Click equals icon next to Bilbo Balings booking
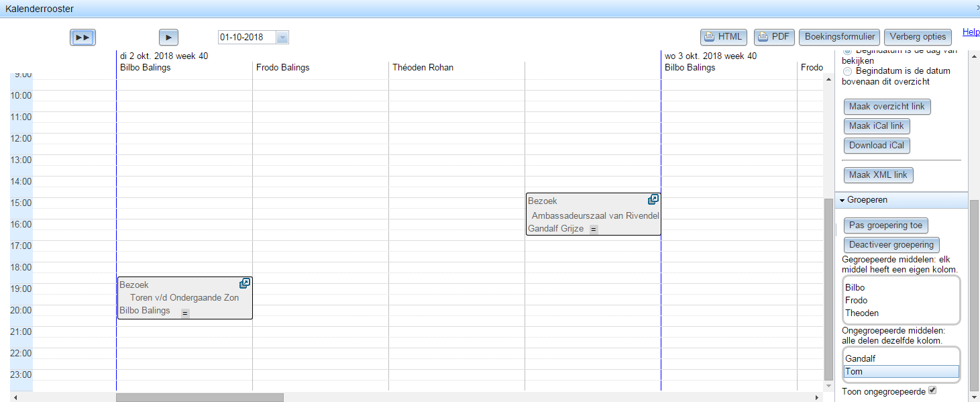980x402 pixels. (x=185, y=313)
